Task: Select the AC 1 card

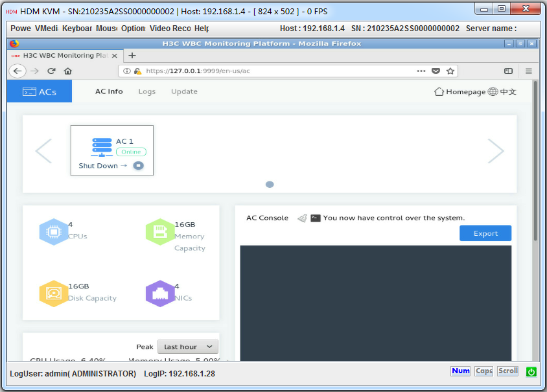Action: click(x=112, y=150)
